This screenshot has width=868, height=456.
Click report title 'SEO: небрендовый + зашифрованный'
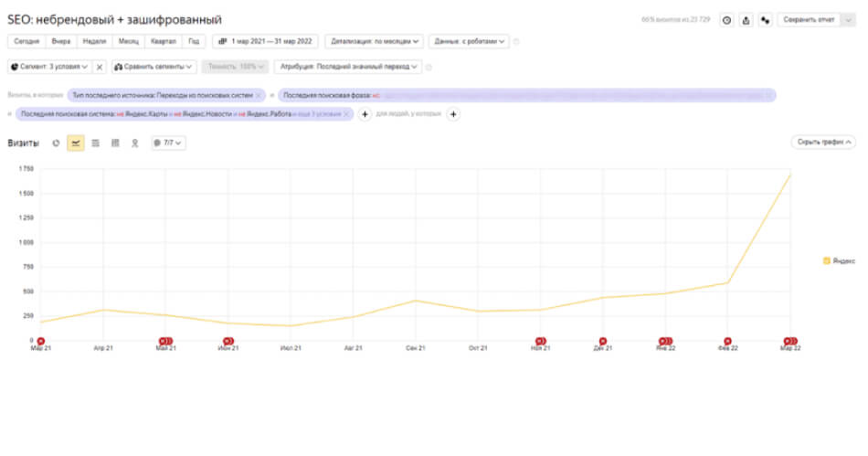tap(114, 20)
